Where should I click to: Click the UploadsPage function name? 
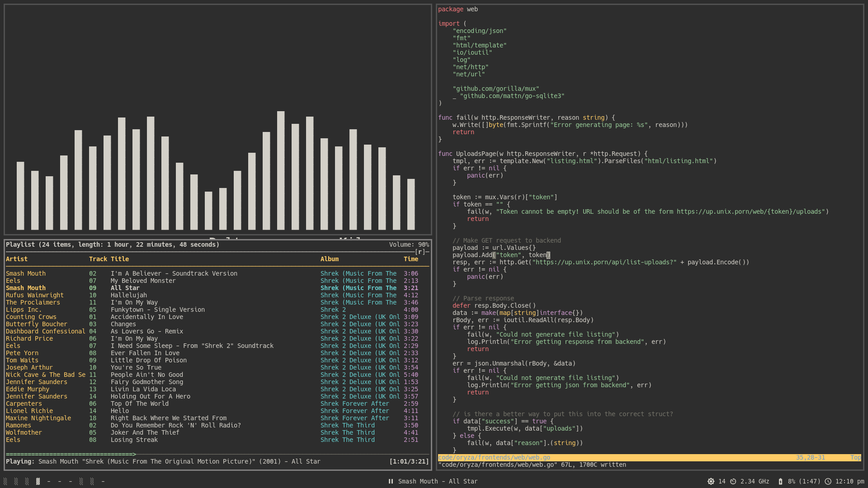[476, 154]
